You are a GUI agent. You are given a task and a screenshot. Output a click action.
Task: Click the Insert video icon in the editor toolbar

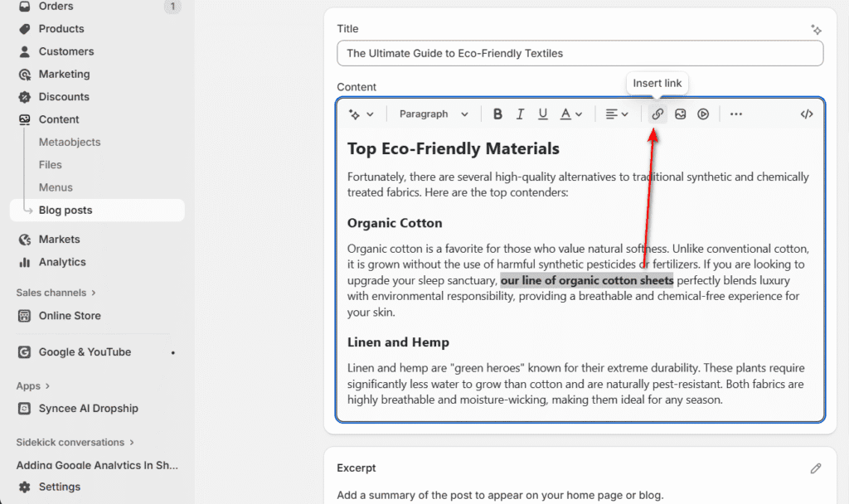702,114
